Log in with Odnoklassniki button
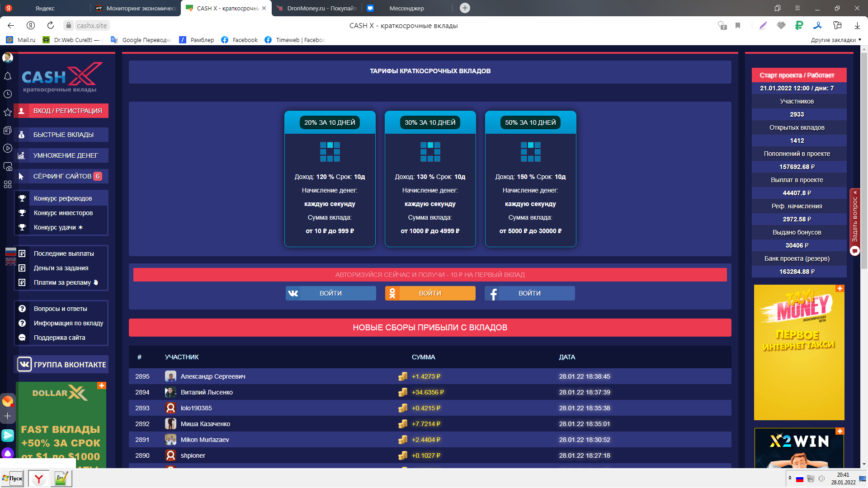The image size is (868, 488). [x=430, y=293]
